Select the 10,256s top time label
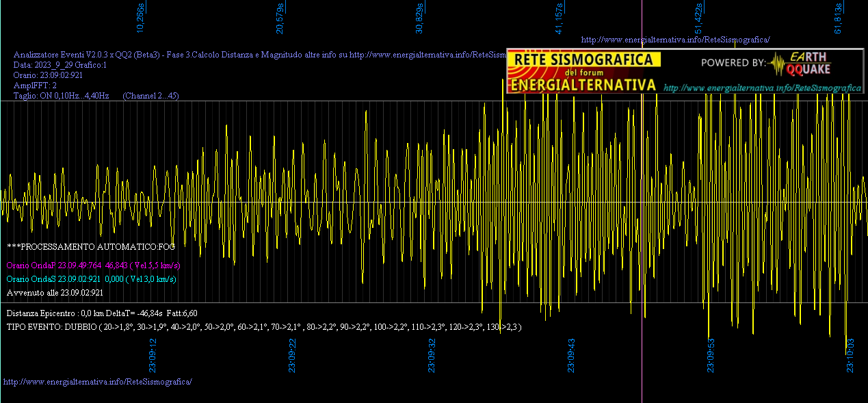The height and width of the screenshot is (403, 868). [x=141, y=18]
